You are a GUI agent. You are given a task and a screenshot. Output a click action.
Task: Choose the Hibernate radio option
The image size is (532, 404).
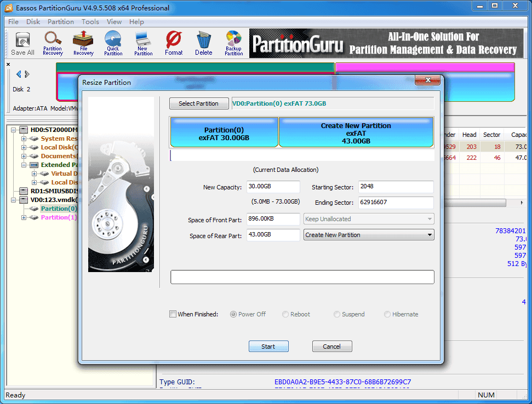[387, 314]
